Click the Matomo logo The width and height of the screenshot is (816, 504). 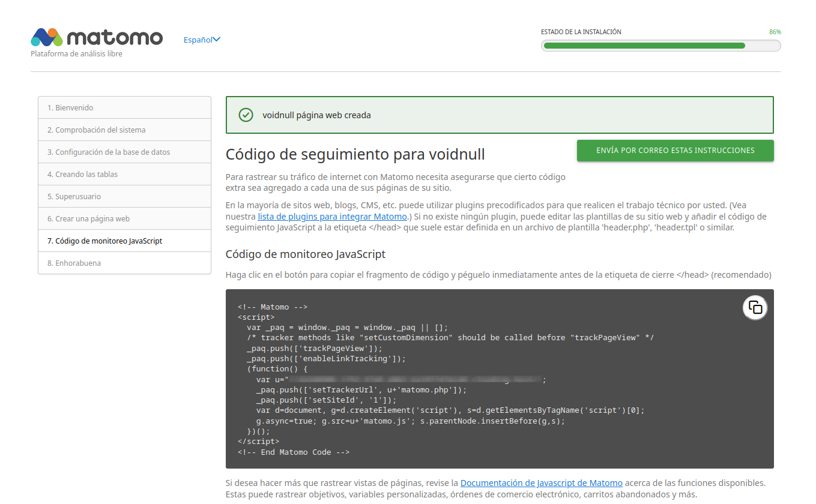click(97, 38)
